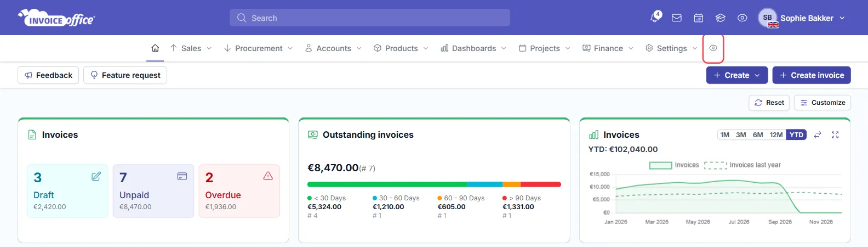Click the red segment of outstanding bar
The height and width of the screenshot is (247, 868).
[541, 184]
